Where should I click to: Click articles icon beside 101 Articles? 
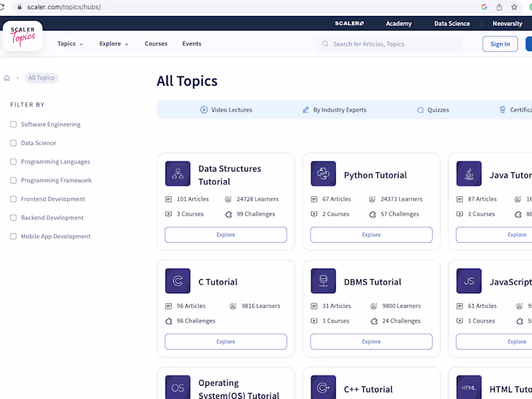[168, 199]
